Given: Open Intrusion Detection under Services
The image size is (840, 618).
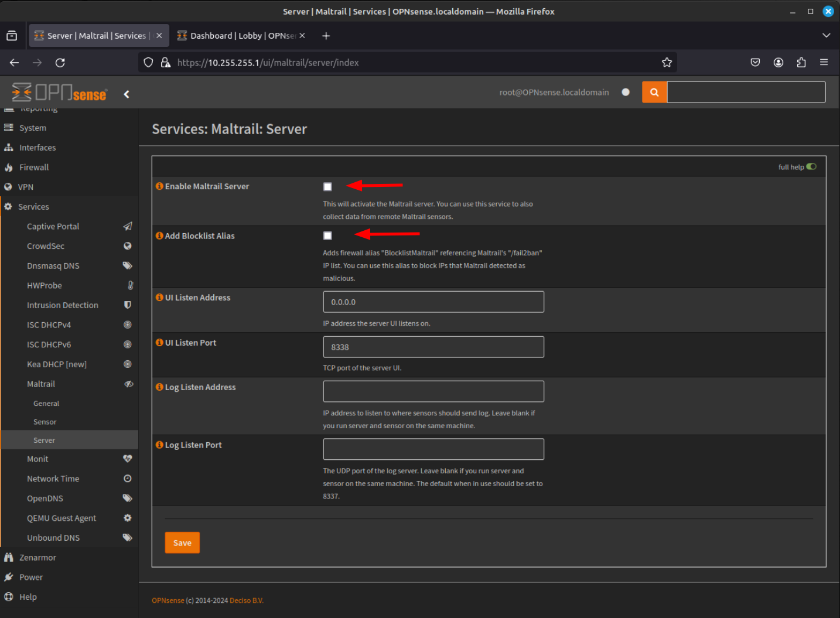Looking at the screenshot, I should pyautogui.click(x=69, y=305).
